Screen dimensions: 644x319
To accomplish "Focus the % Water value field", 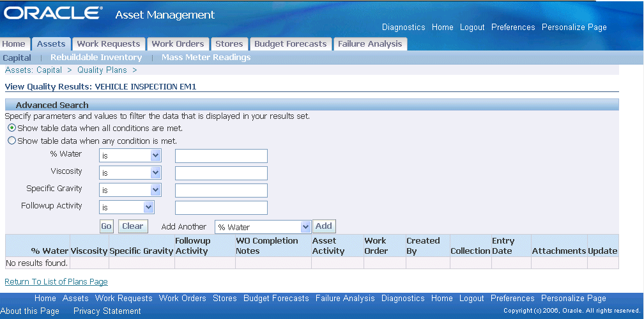I will 221,156.
